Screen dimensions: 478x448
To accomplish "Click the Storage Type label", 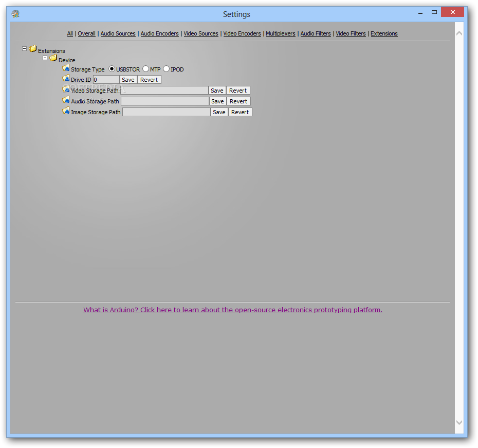I will pos(88,69).
